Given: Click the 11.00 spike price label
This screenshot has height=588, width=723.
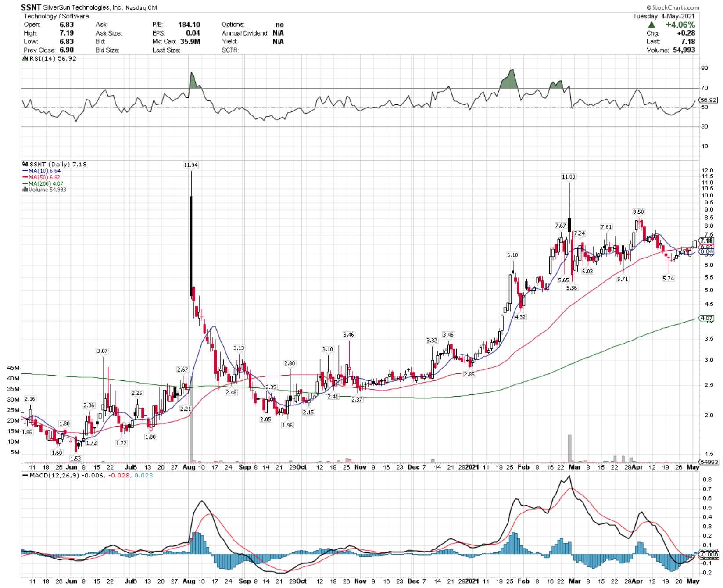Looking at the screenshot, I should pyautogui.click(x=569, y=177).
